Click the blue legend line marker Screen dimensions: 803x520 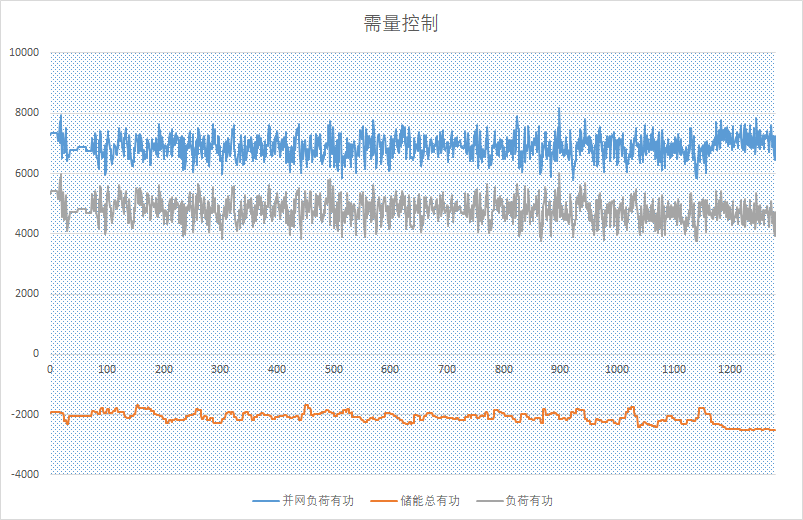tap(266, 501)
